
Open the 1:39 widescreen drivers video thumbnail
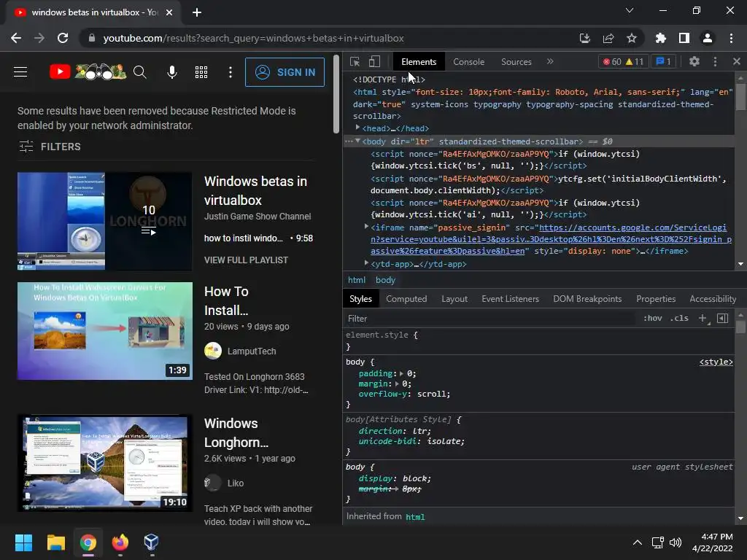(x=105, y=331)
